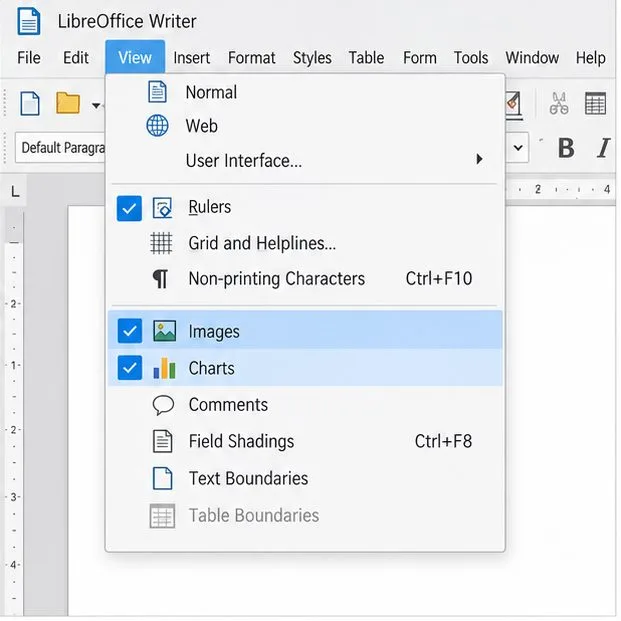Click the clone formatting brush icon
Viewport: 621px width, 621px height.
click(x=513, y=105)
